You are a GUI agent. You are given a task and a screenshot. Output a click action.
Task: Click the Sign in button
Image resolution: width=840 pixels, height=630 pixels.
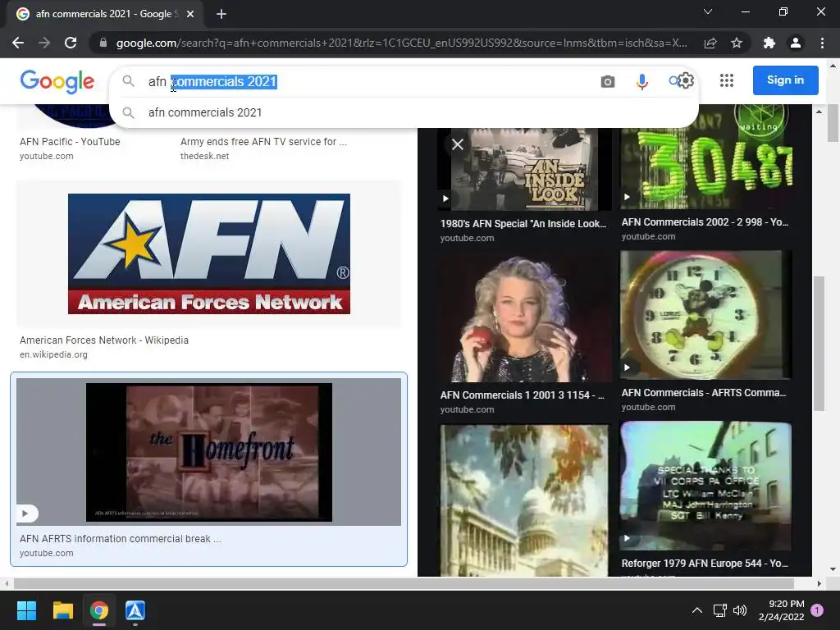point(785,80)
